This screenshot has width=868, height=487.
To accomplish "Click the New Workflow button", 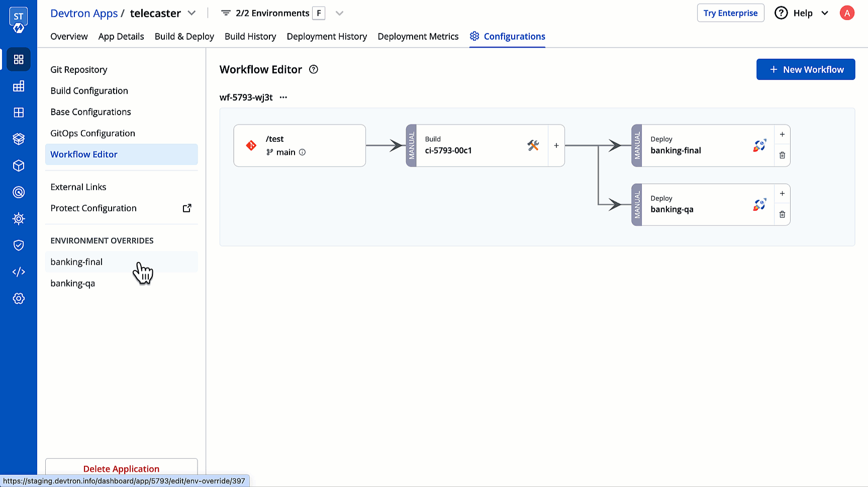I will 805,69.
